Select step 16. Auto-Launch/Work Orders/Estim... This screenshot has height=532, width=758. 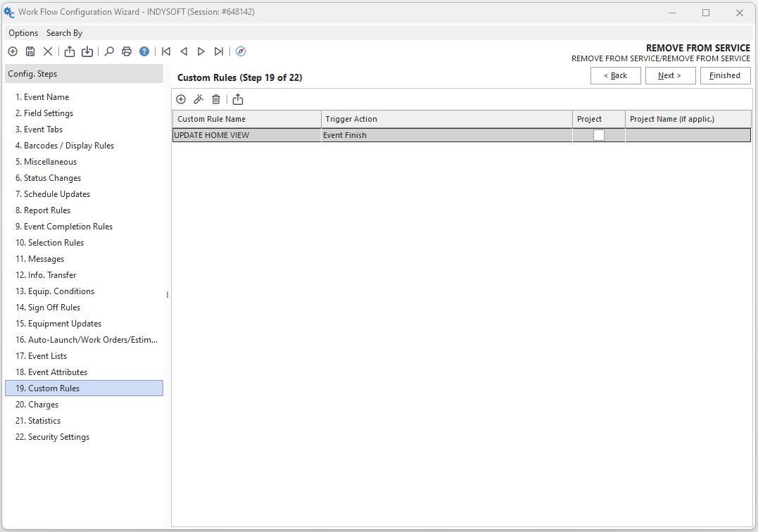tap(84, 340)
